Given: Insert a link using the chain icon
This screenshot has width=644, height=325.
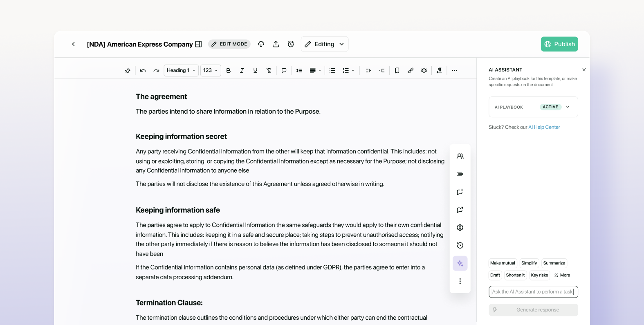Looking at the screenshot, I should pyautogui.click(x=411, y=70).
